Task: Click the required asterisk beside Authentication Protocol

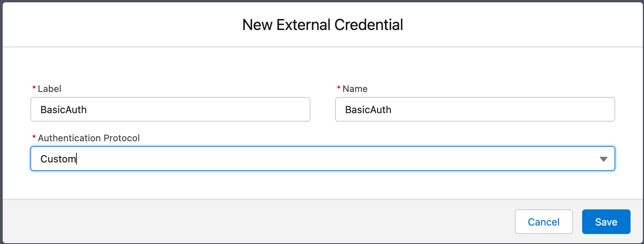Action: [x=34, y=138]
